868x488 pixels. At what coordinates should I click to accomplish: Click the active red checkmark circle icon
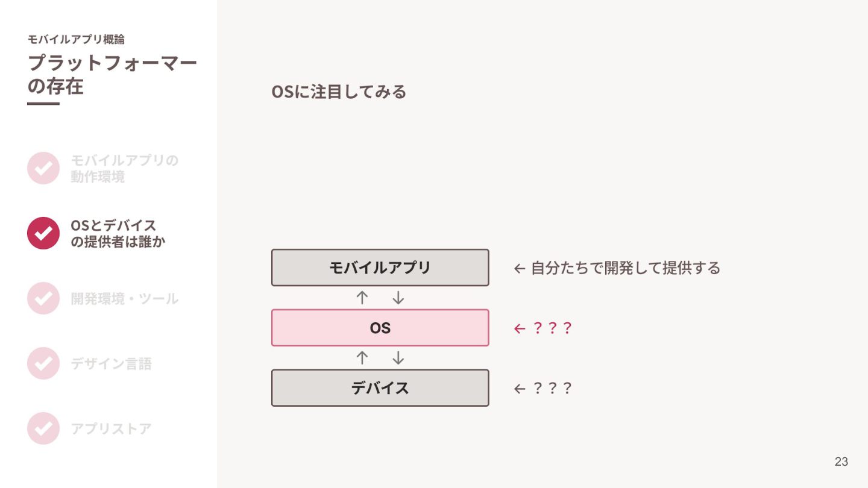tap(43, 233)
